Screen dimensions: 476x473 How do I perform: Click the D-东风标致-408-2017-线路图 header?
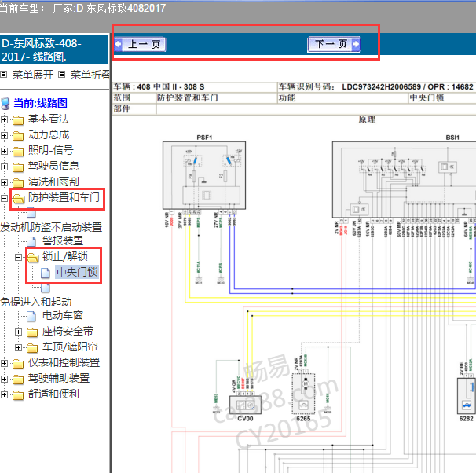coord(53,49)
